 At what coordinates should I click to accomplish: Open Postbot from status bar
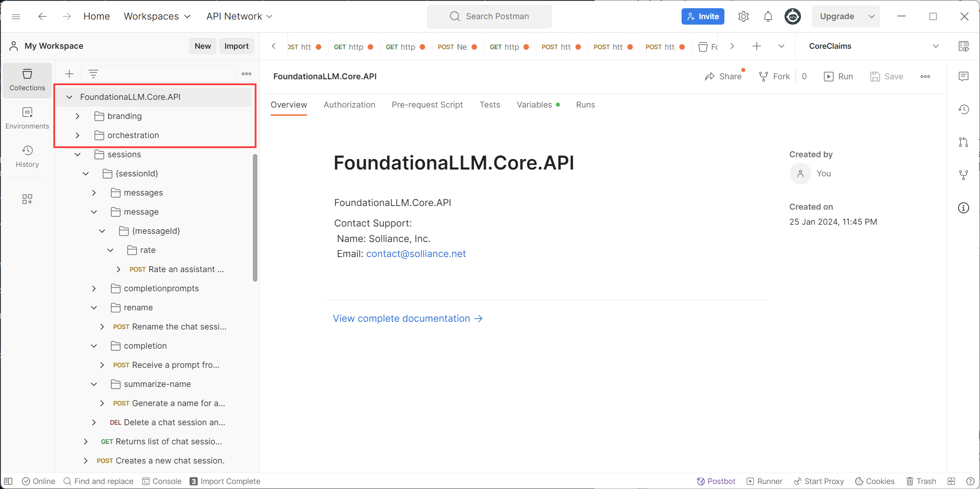click(x=716, y=481)
